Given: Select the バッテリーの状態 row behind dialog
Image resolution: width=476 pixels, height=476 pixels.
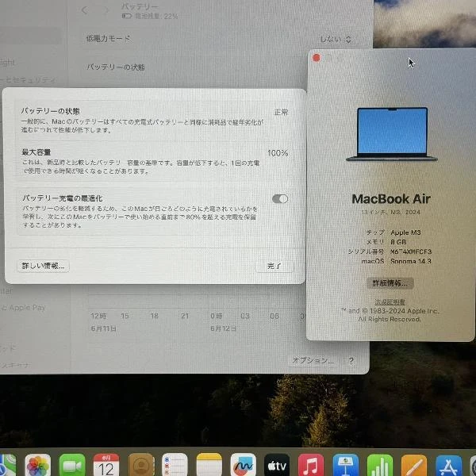Looking at the screenshot, I should click(x=219, y=67).
